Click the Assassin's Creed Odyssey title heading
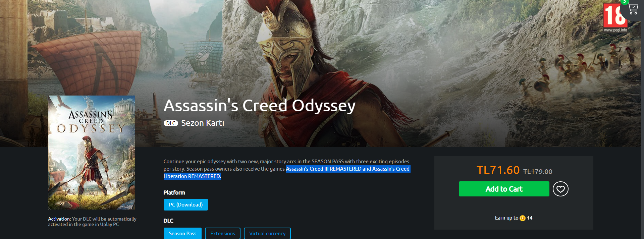Screen dimensions: 644x239 click(259, 106)
